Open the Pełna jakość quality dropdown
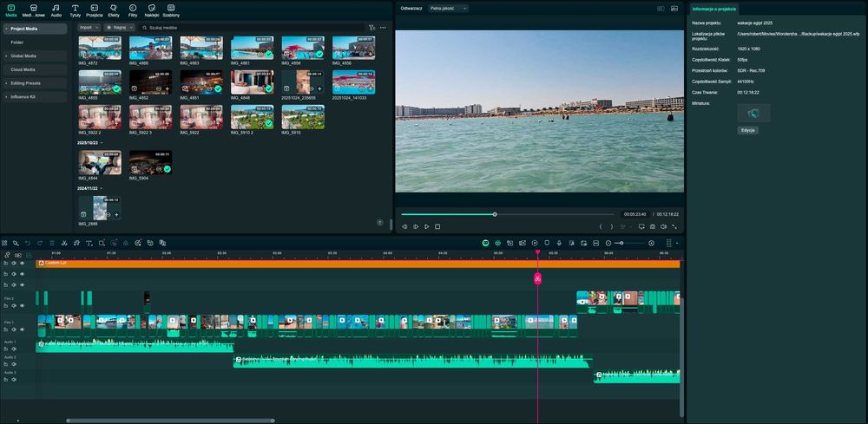 pyautogui.click(x=449, y=9)
